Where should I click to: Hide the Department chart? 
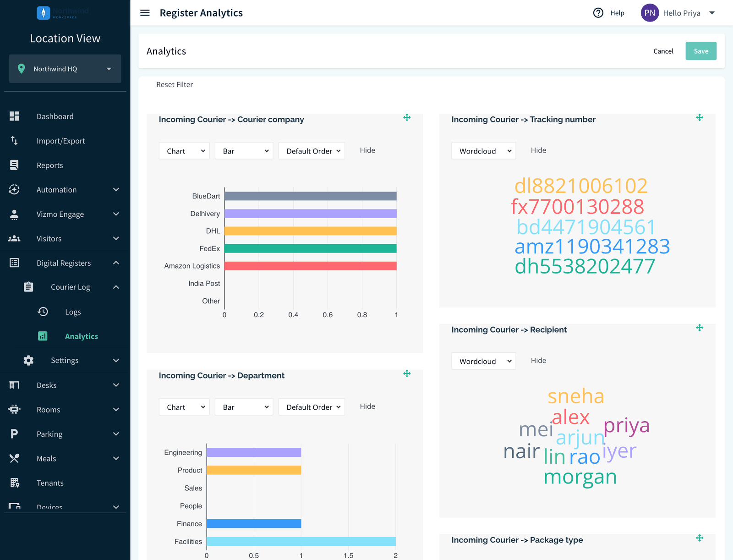coord(367,406)
